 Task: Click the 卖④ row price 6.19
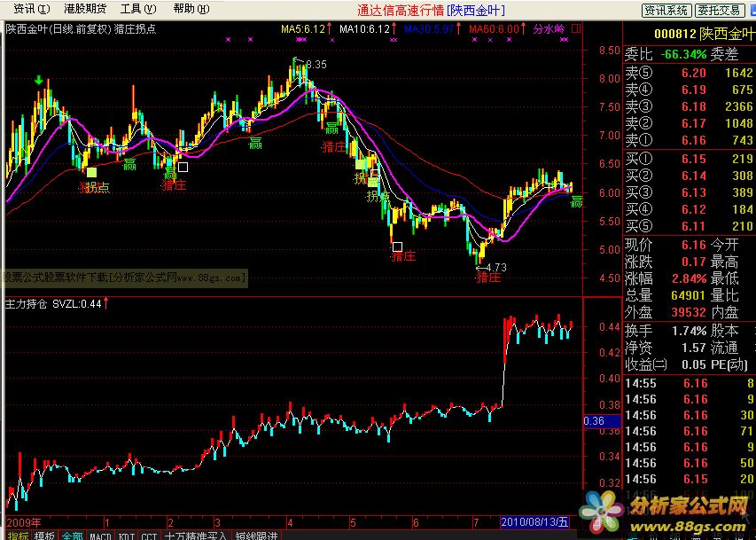tap(693, 90)
